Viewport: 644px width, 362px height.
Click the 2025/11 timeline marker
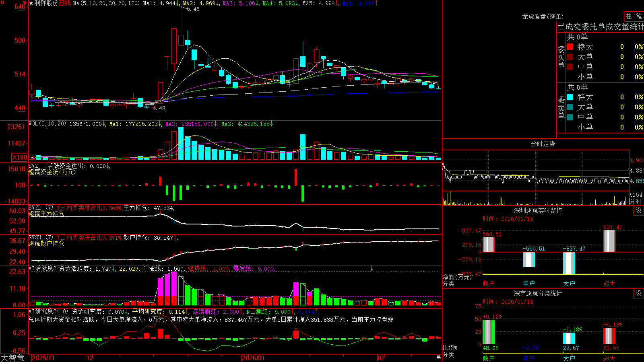pos(43,358)
